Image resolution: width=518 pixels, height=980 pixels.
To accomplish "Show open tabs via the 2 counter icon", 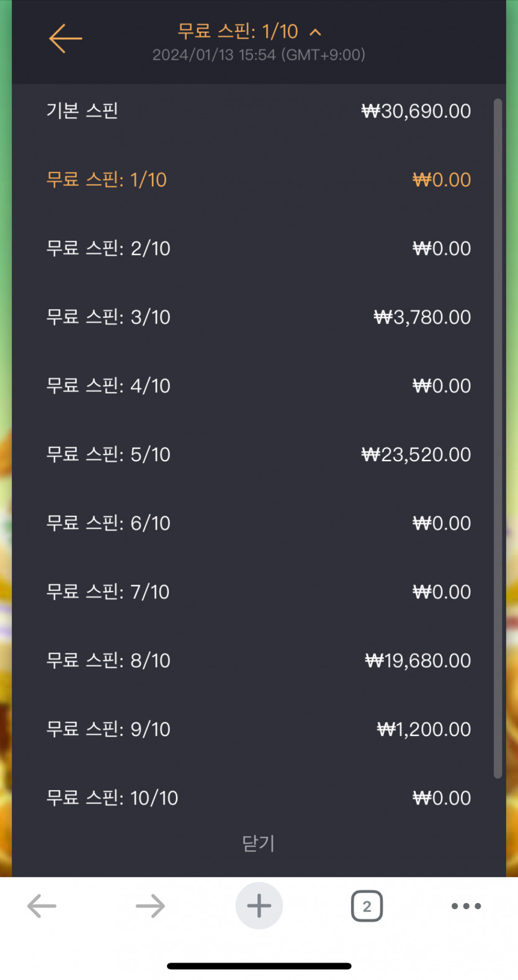I will [x=367, y=906].
